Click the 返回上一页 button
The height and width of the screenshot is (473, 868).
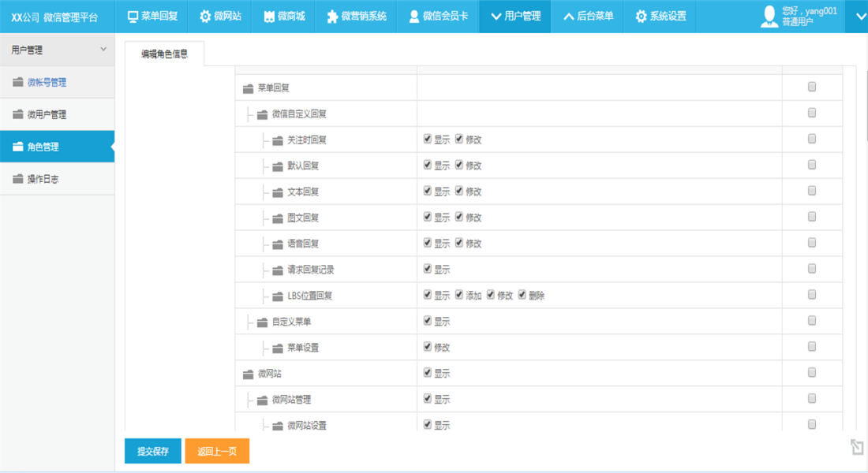pyautogui.click(x=217, y=452)
